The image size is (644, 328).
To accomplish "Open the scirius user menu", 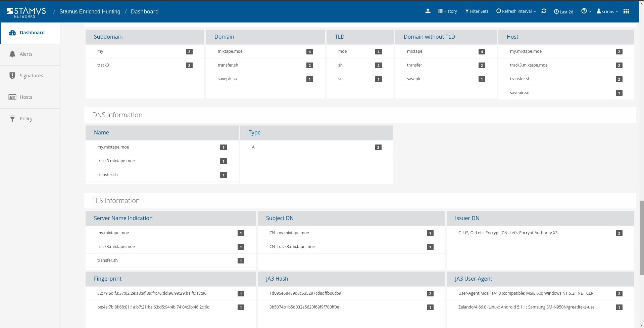I will click(x=607, y=11).
